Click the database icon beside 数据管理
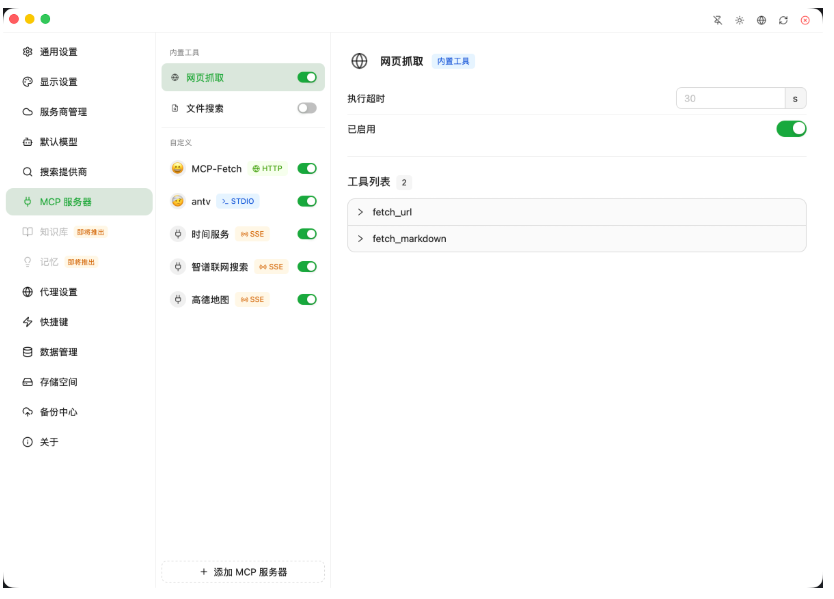 (28, 352)
